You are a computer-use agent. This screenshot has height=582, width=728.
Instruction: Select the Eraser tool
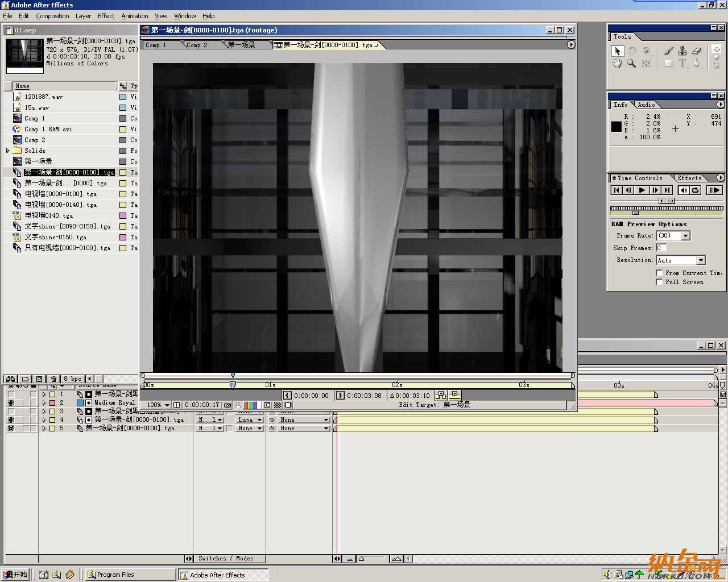(697, 51)
